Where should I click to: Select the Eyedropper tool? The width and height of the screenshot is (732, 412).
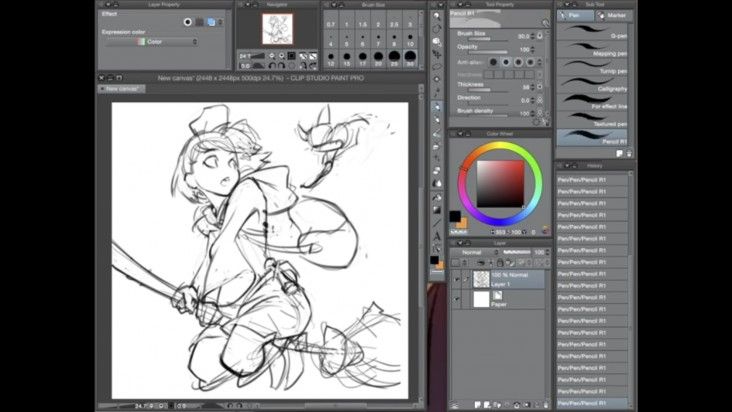click(x=437, y=92)
